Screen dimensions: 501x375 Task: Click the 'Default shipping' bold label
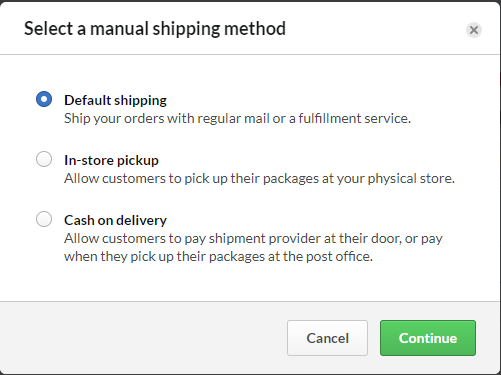point(115,100)
